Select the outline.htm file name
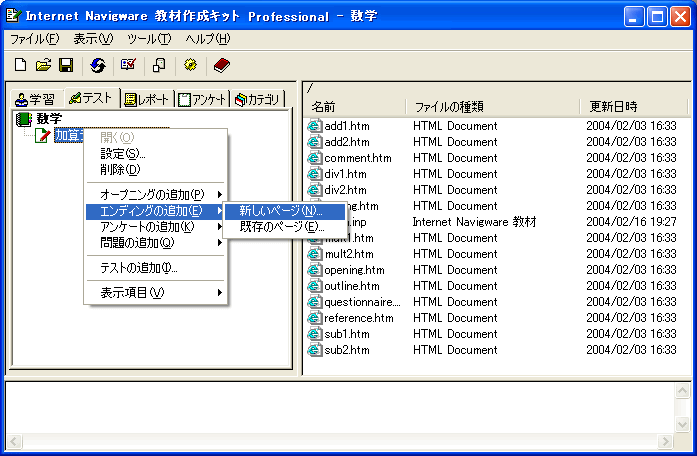Screen dimensions: 697x456 click(352, 286)
